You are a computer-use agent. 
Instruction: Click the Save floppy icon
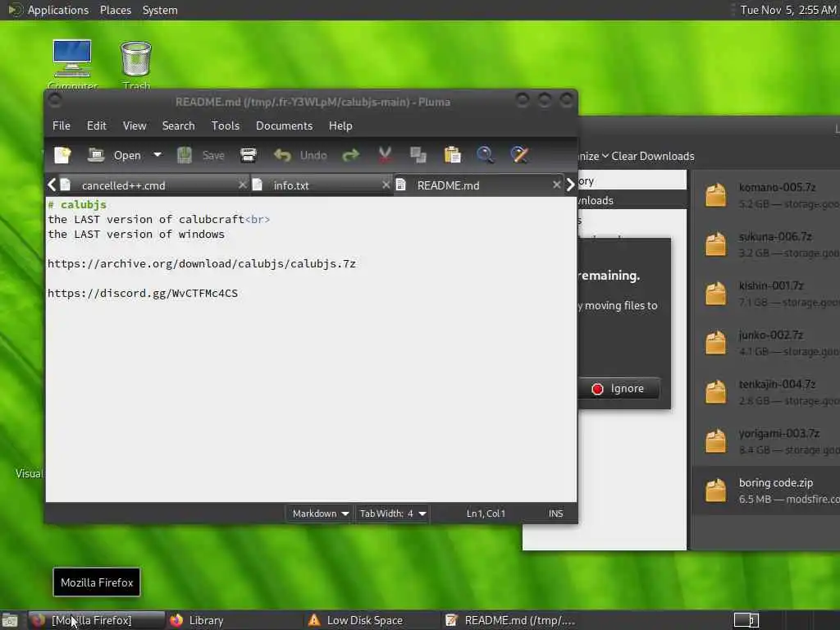tap(185, 155)
